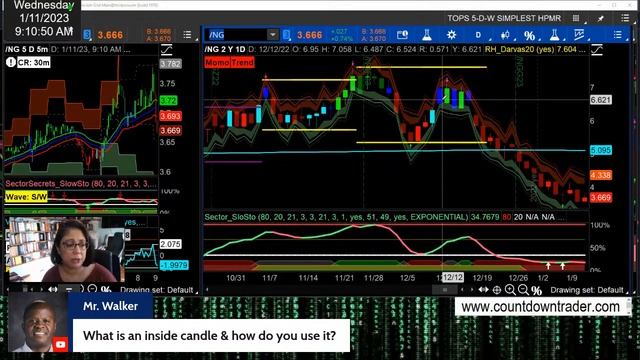Click the clipboard icon after the /NG symbol box
Screen dimensions: 640x360
click(287, 35)
